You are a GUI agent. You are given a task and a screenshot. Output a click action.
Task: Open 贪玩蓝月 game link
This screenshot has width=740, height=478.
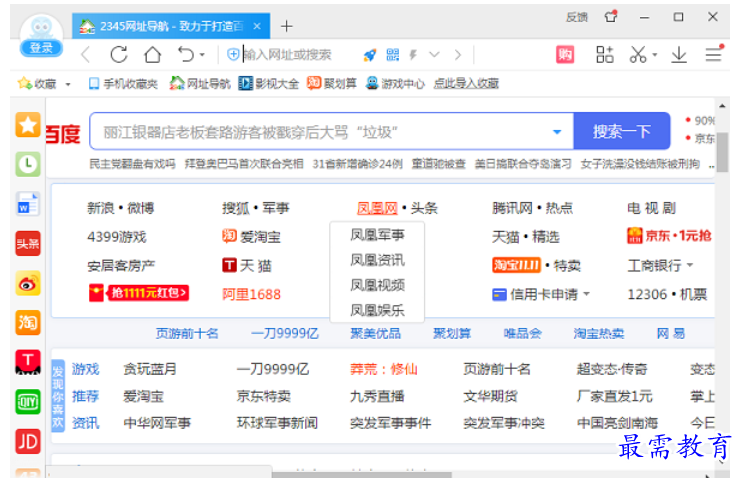pyautogui.click(x=150, y=369)
